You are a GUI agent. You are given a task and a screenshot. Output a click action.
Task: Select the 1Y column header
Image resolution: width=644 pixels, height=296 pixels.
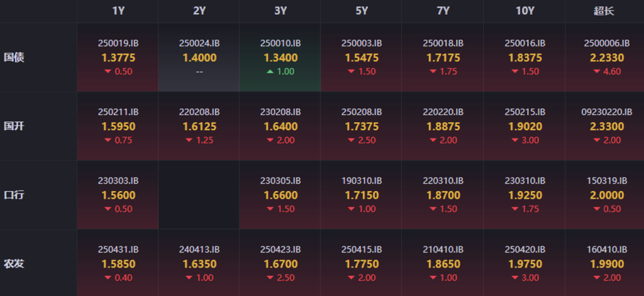118,11
